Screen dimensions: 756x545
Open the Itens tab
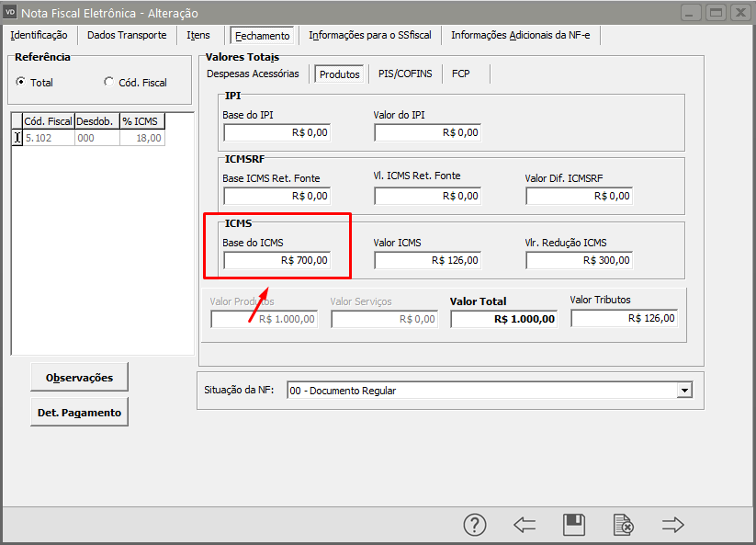click(198, 35)
